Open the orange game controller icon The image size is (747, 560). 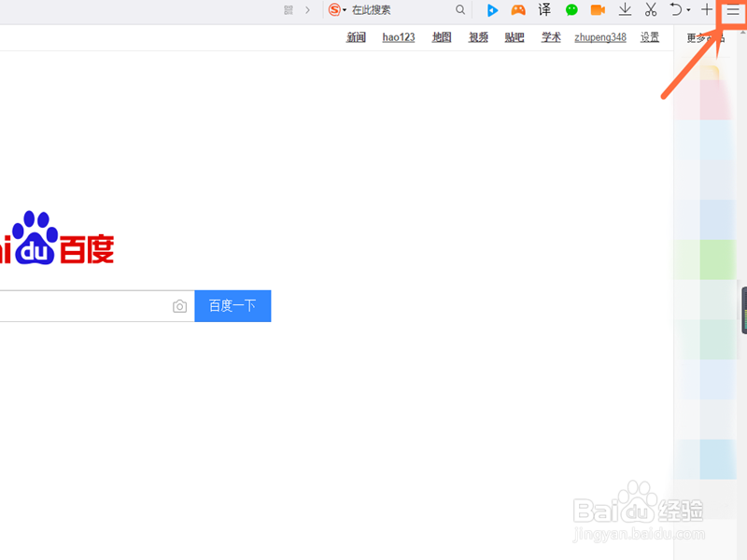pyautogui.click(x=518, y=10)
